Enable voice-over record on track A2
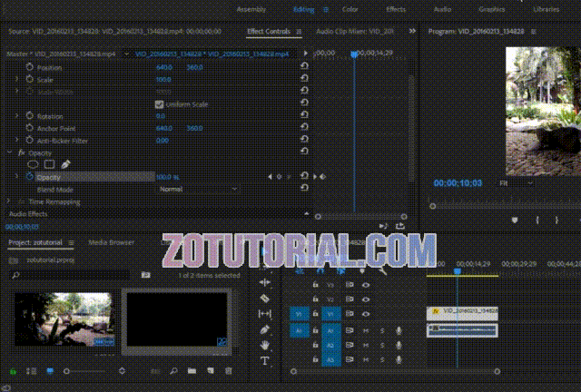Image resolution: width=581 pixels, height=392 pixels. pos(399,345)
